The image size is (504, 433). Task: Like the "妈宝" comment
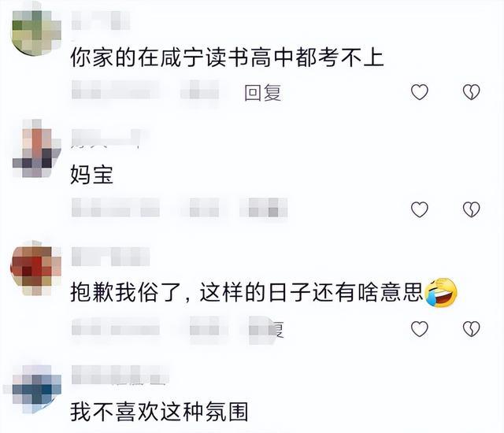[x=420, y=209]
